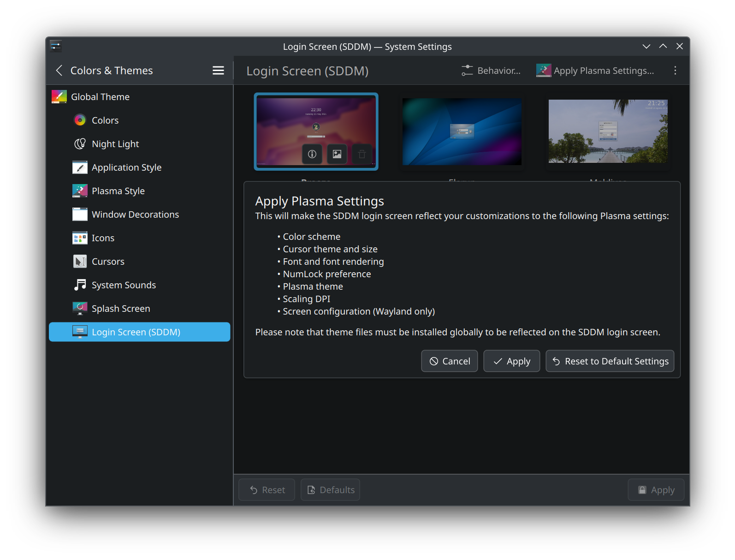The image size is (735, 560).
Task: Open Application Style settings
Action: click(x=139, y=167)
